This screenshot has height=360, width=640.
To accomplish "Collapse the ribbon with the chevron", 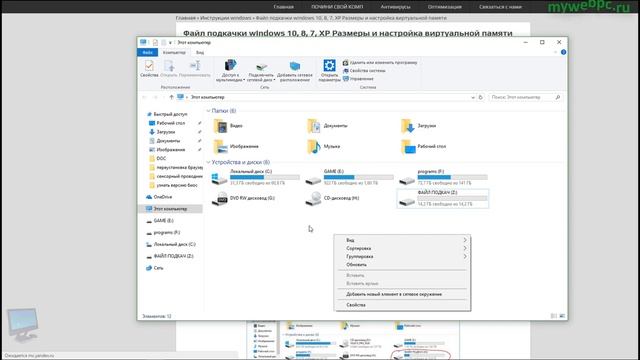I will 555,52.
